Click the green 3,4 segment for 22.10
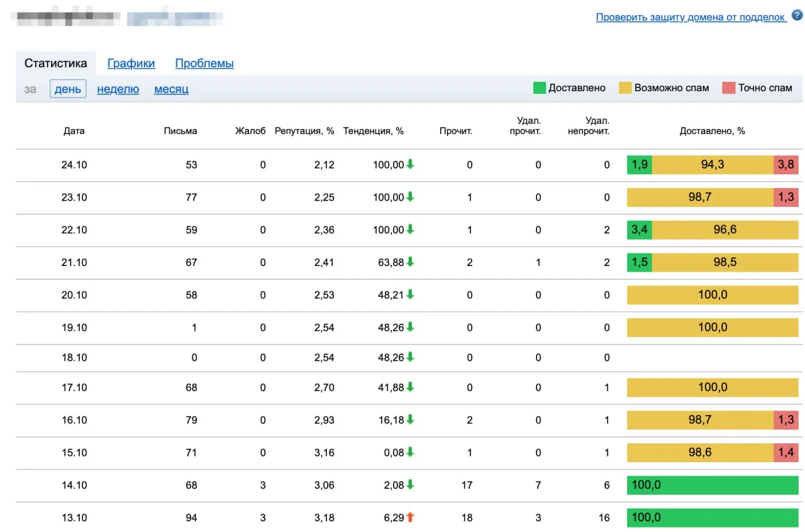The image size is (805, 532). [x=639, y=230]
